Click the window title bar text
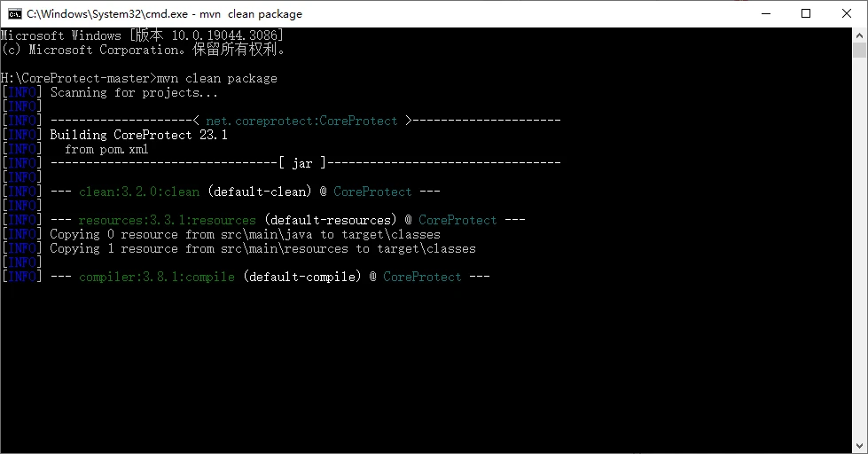Viewport: 868px width, 454px height. point(164,14)
